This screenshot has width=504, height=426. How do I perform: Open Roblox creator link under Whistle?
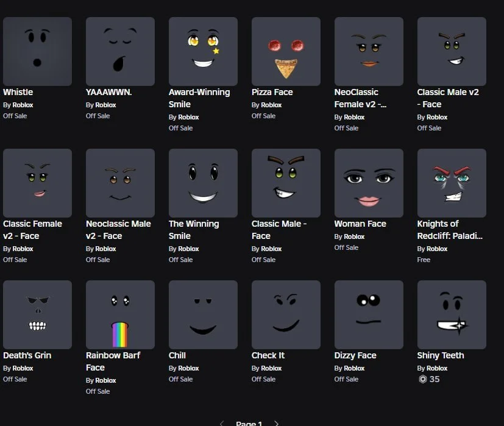[24, 105]
